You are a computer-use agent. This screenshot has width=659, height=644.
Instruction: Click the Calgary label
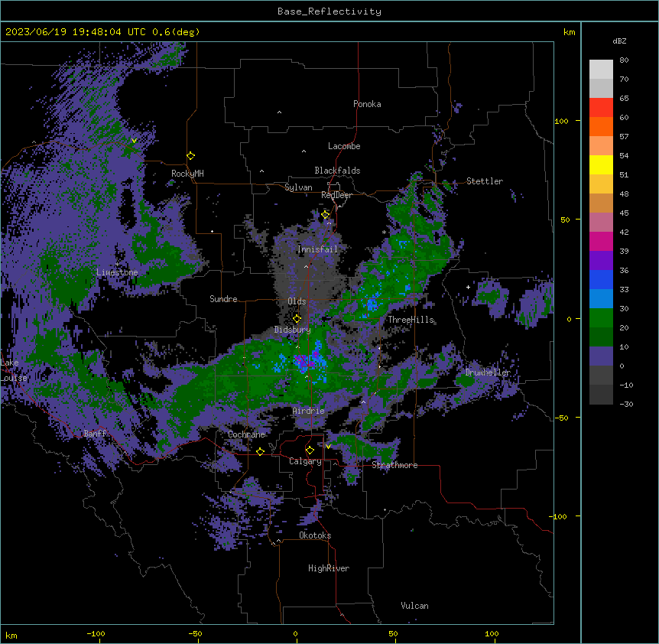click(x=306, y=461)
